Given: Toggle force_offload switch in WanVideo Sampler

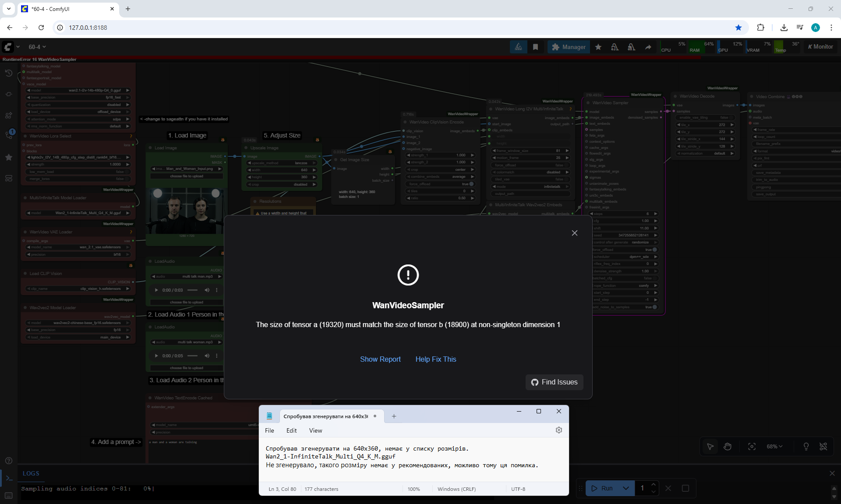Looking at the screenshot, I should (654, 250).
